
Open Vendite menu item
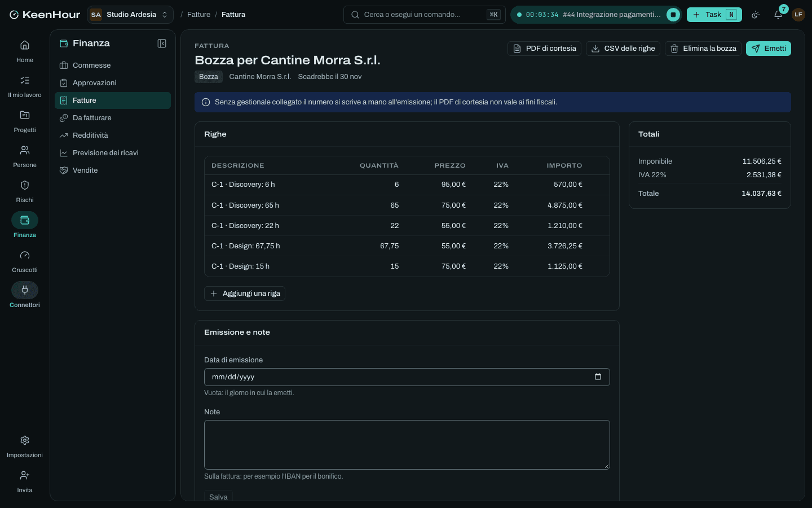pyautogui.click(x=113, y=170)
